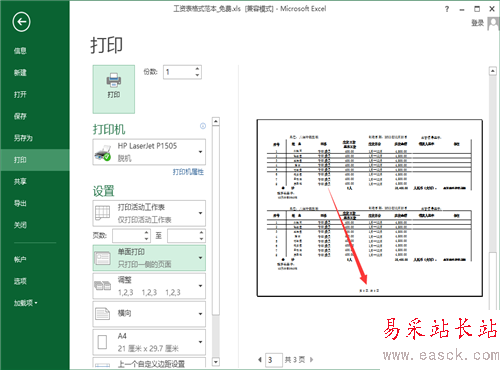The width and height of the screenshot is (500, 370).
Task: Click the 份数 copies input field
Action: [x=179, y=72]
